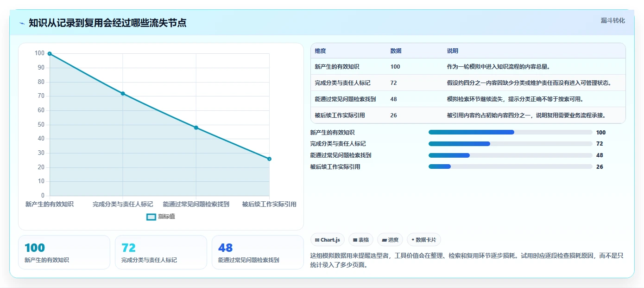The image size is (644, 288).
Task: Click the table data cell showing 26
Action: pos(393,115)
